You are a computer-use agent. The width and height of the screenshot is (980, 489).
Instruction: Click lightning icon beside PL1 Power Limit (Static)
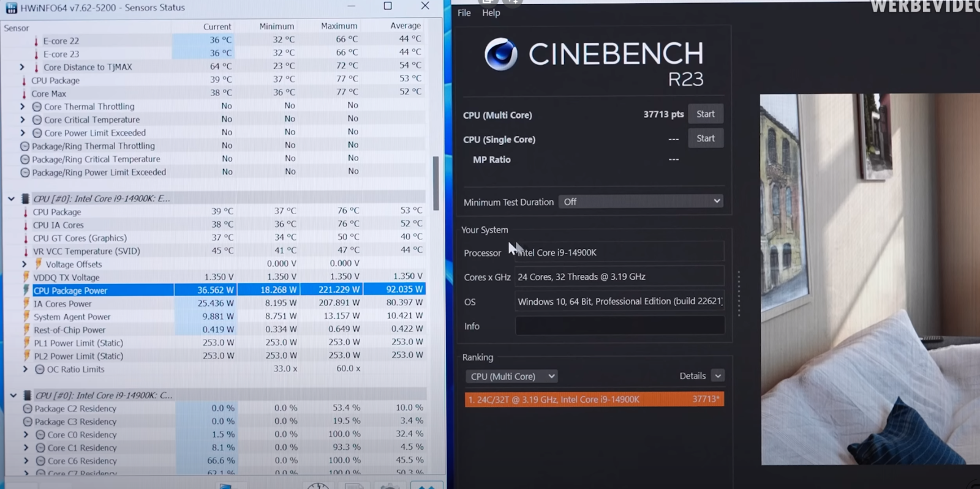pos(26,343)
